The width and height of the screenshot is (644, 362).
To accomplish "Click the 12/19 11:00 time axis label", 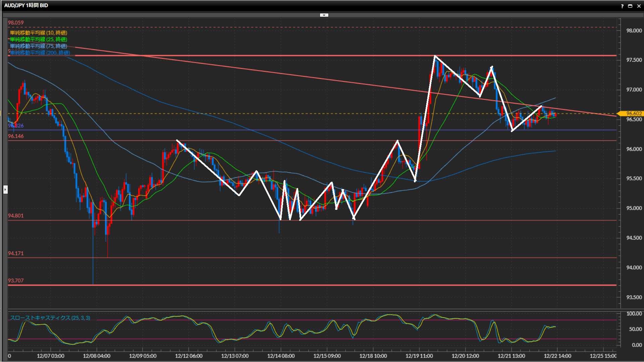I will pos(419,356).
